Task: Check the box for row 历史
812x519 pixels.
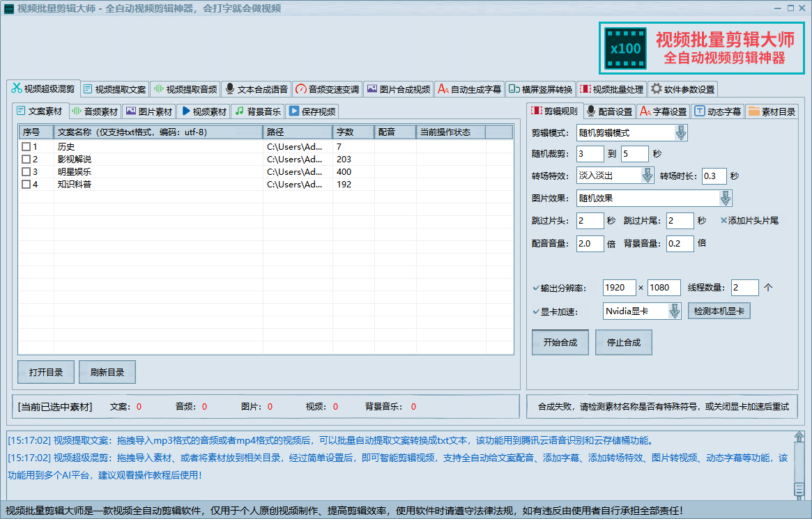Action: point(26,147)
